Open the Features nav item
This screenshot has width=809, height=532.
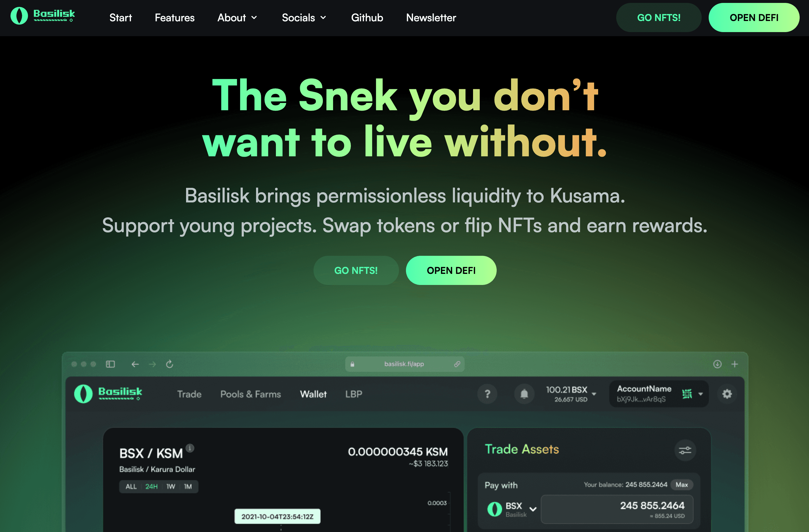pyautogui.click(x=175, y=18)
